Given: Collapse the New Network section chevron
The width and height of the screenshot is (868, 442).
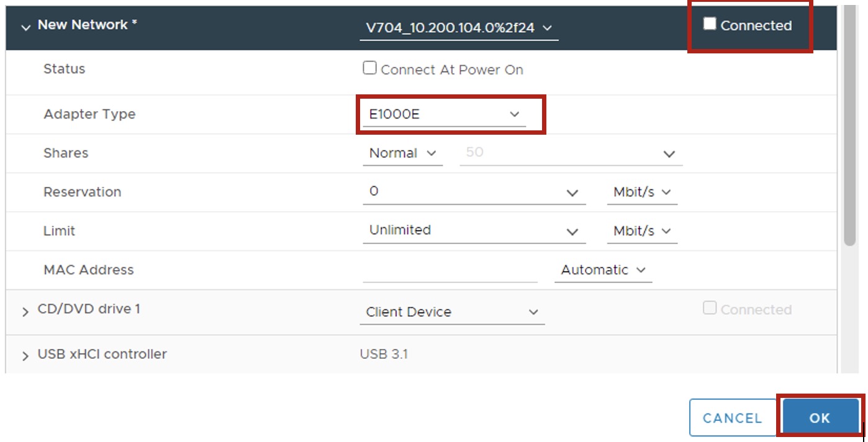Looking at the screenshot, I should pyautogui.click(x=25, y=27).
